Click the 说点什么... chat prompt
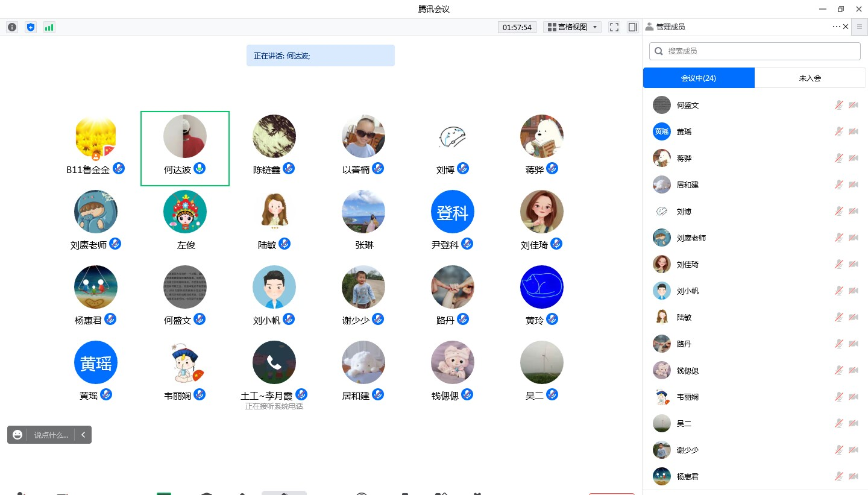868x495 pixels. 51,435
